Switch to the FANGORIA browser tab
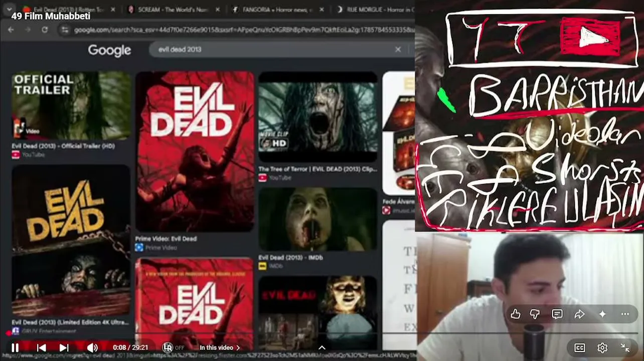Image resolution: width=644 pixels, height=361 pixels. click(x=277, y=10)
